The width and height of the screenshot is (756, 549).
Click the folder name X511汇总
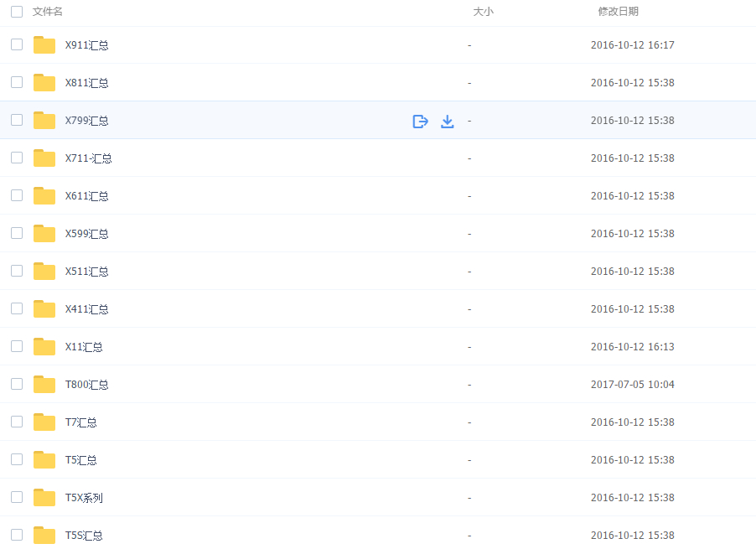pos(87,272)
